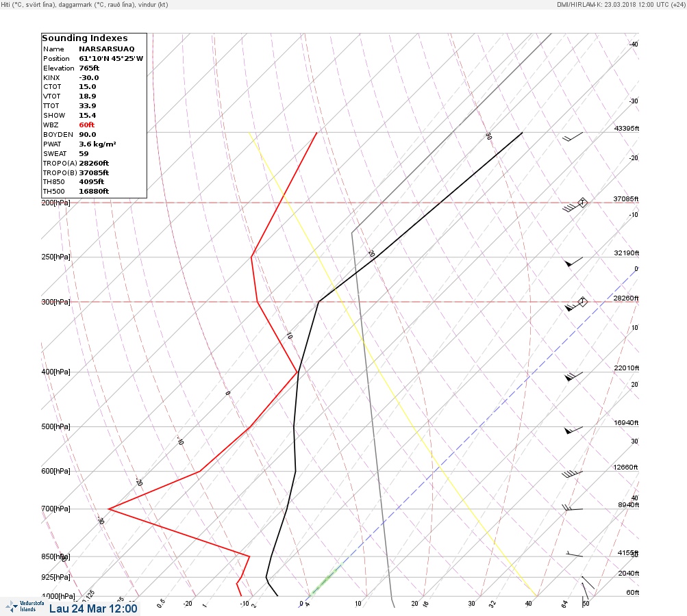Click the 925[hPa] pressure label
Image resolution: width=687 pixels, height=616 pixels.
55,577
